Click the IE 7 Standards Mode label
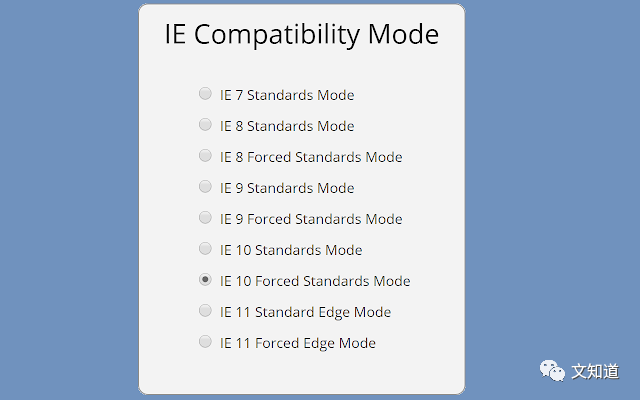This screenshot has width=640, height=400. click(287, 95)
